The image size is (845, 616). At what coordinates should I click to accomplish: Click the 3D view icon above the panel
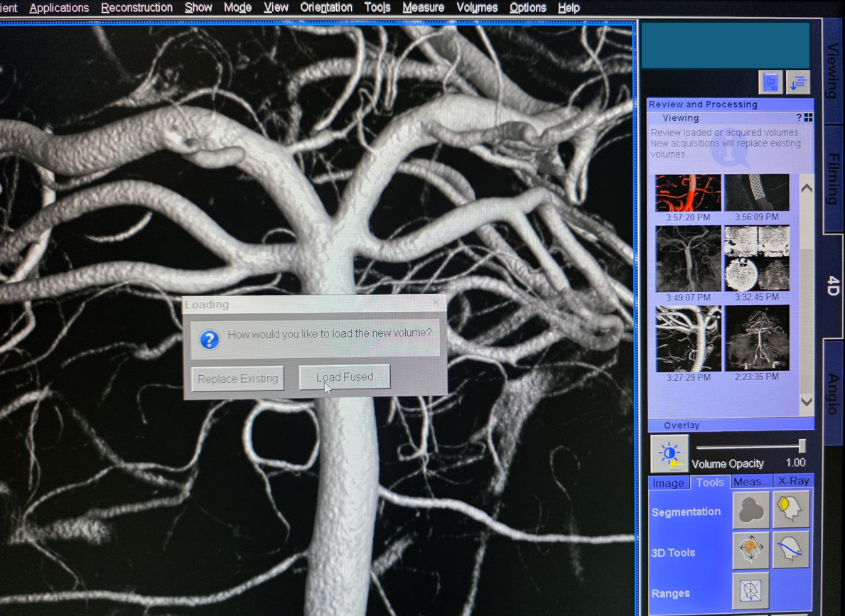click(x=770, y=82)
